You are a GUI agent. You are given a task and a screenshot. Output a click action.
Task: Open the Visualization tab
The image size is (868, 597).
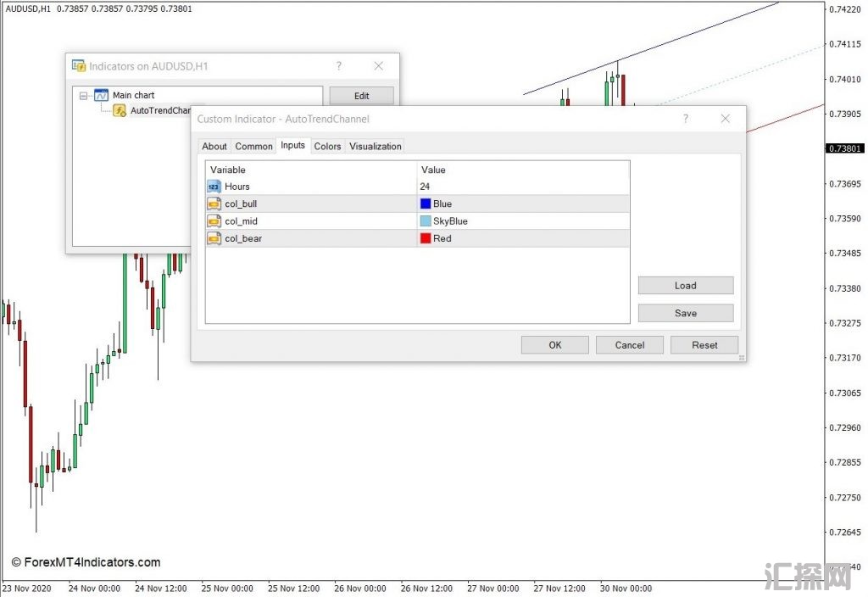(x=376, y=147)
